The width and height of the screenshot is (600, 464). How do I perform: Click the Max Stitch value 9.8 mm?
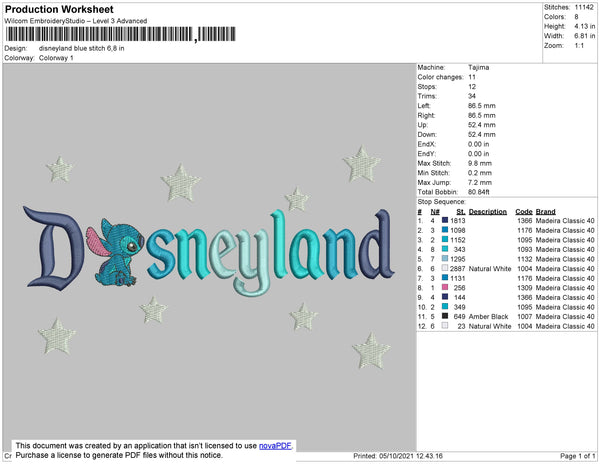pyautogui.click(x=480, y=163)
